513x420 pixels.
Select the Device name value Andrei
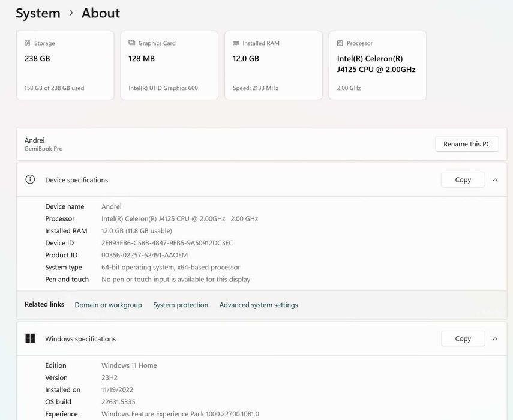112,206
